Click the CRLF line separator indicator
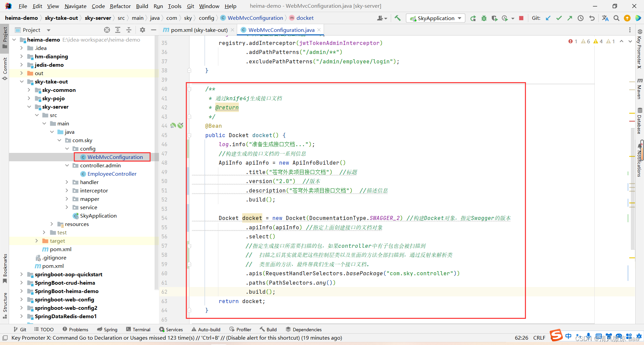Screen dimensions: 644x345 (539, 338)
